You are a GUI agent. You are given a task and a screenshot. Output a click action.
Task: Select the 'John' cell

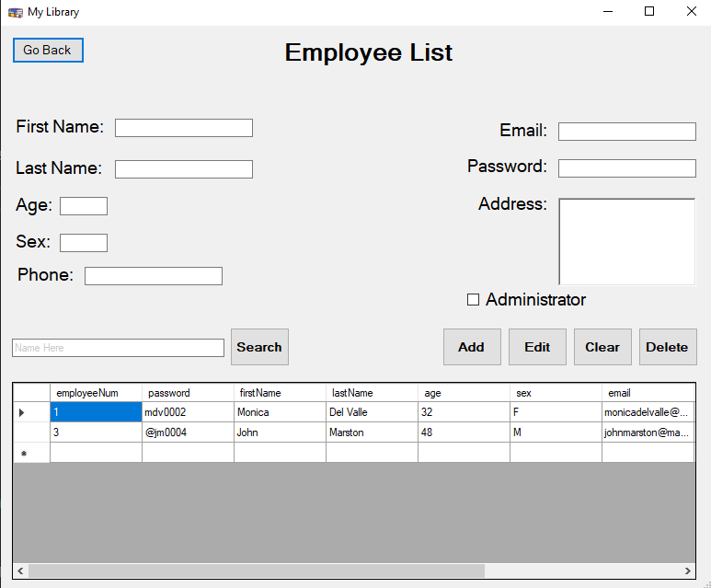pos(280,432)
